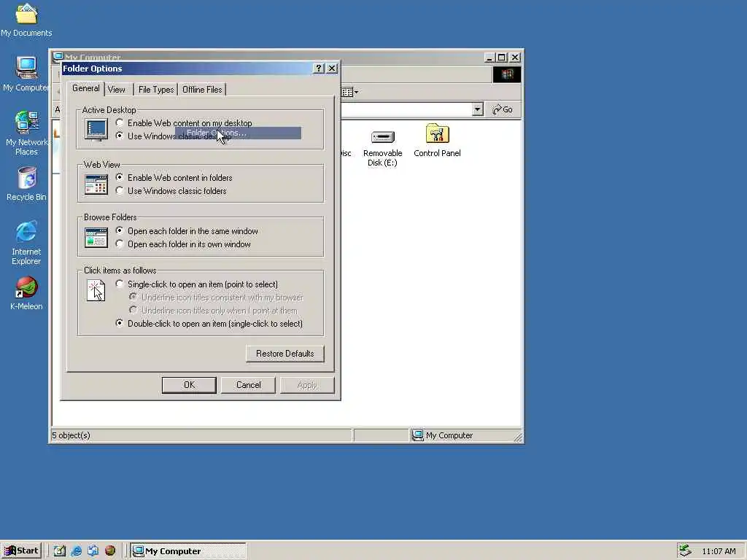Click the My Computer taskbar button

189,551
